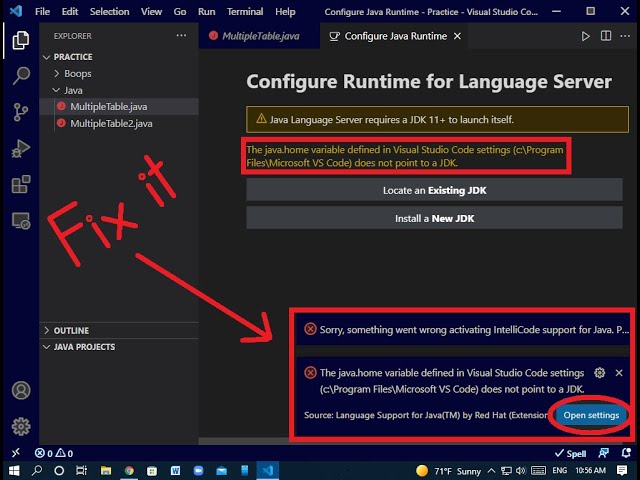640x480 pixels.
Task: Click the Spell checker status item
Action: [571, 453]
